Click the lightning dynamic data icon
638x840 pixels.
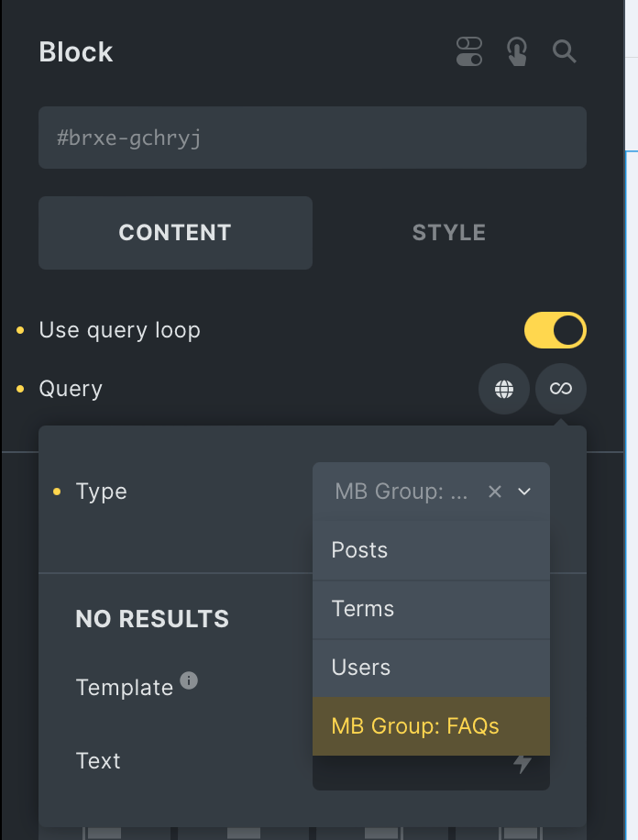tap(522, 763)
